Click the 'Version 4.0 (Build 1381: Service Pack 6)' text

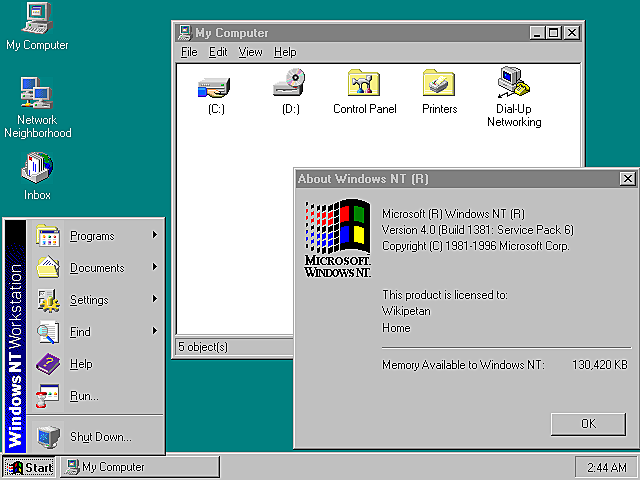click(478, 230)
